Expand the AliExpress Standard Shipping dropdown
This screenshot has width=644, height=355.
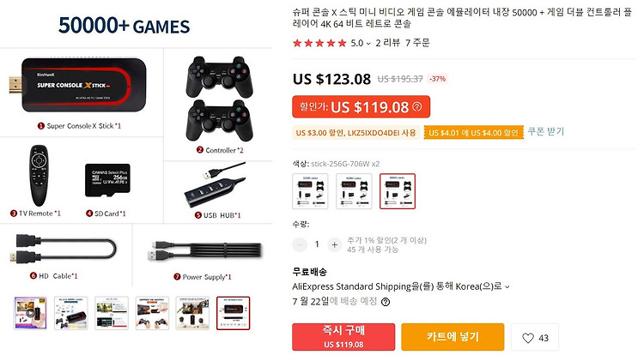click(x=507, y=287)
